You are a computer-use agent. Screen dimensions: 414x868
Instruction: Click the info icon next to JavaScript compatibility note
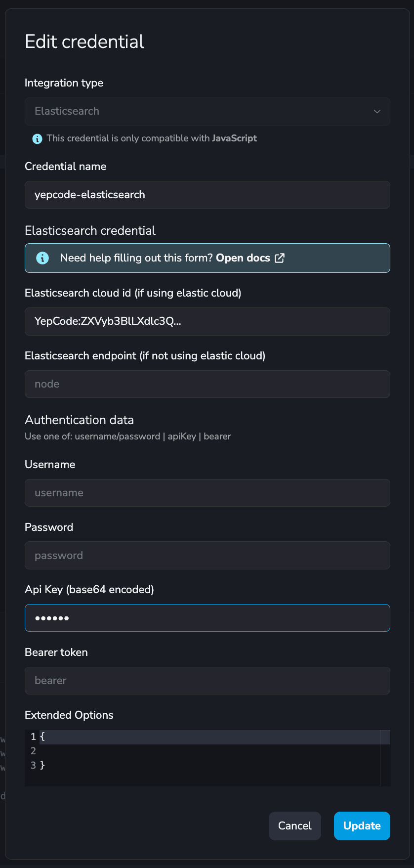coord(37,139)
